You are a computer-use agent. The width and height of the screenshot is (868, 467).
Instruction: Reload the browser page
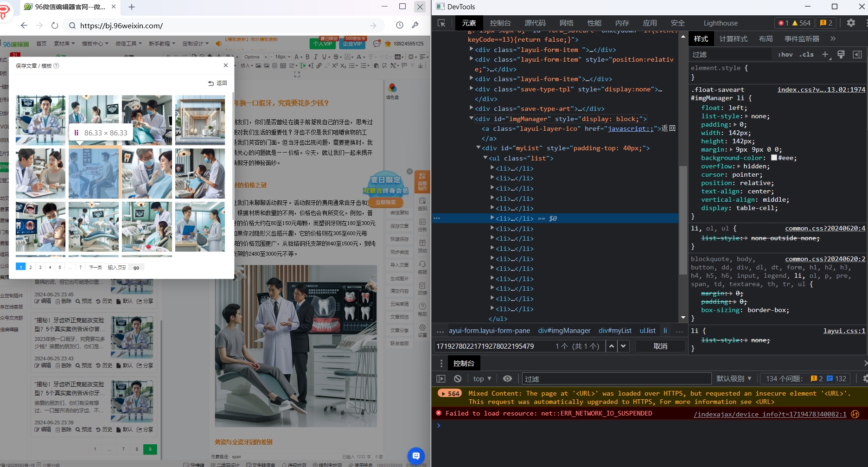coord(55,26)
